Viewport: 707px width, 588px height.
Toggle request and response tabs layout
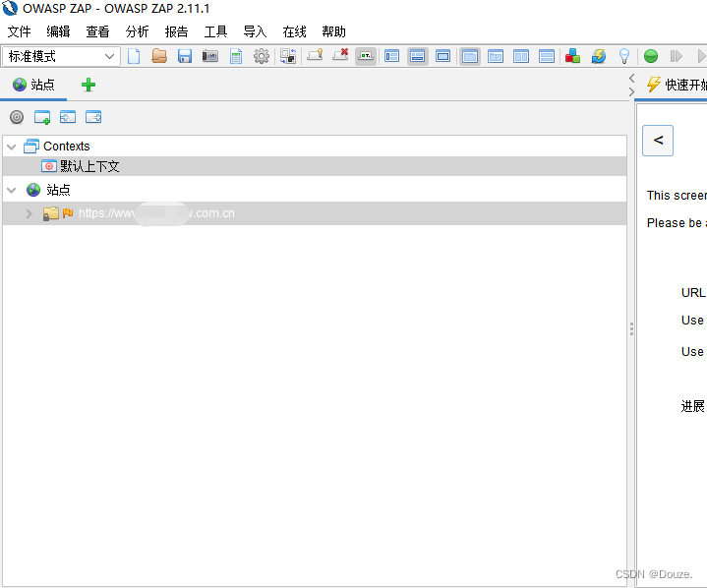470,56
